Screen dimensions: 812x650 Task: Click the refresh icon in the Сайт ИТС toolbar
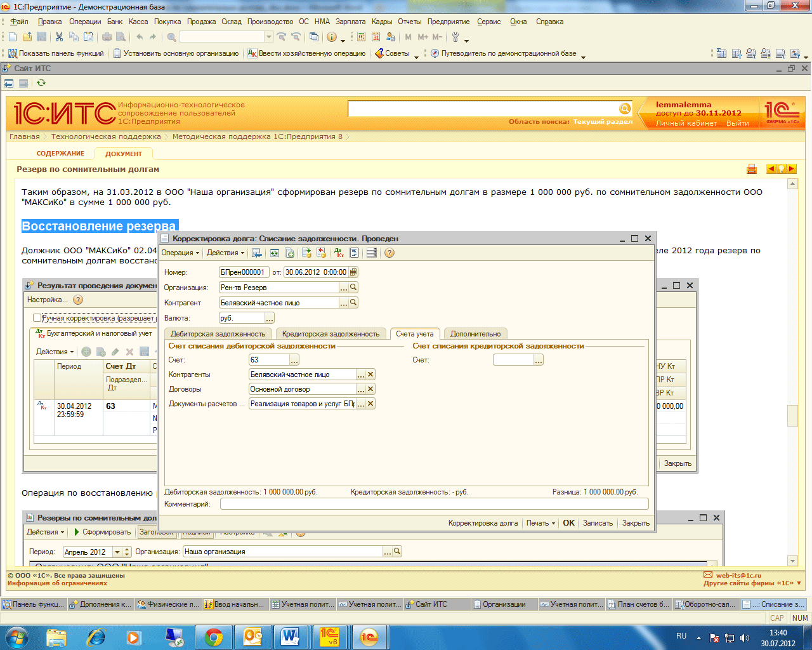41,83
